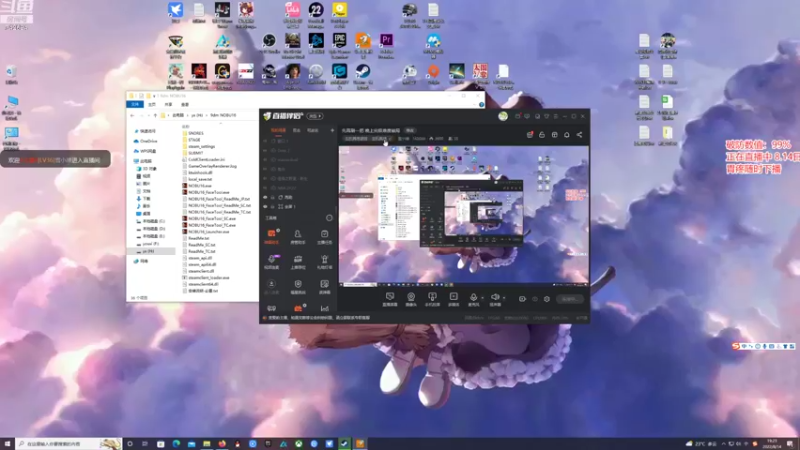
Task: Open the 主页 ribbon tab in File Explorer
Action: (x=152, y=104)
